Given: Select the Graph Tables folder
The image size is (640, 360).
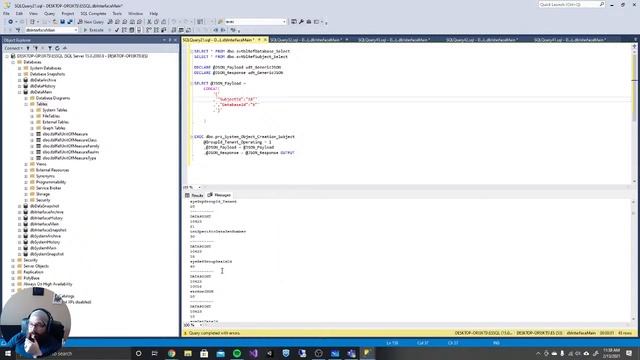Looking at the screenshot, I should click(54, 128).
